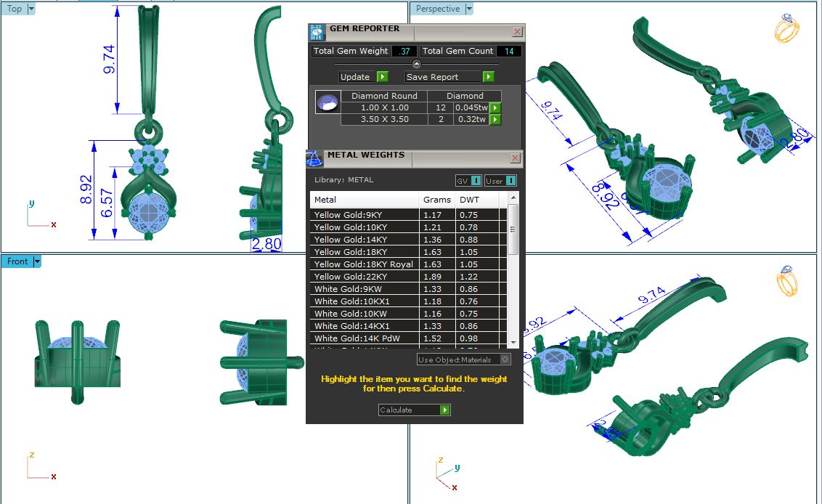Sort by the Grams column header
Image resolution: width=822 pixels, height=504 pixels.
(x=437, y=200)
